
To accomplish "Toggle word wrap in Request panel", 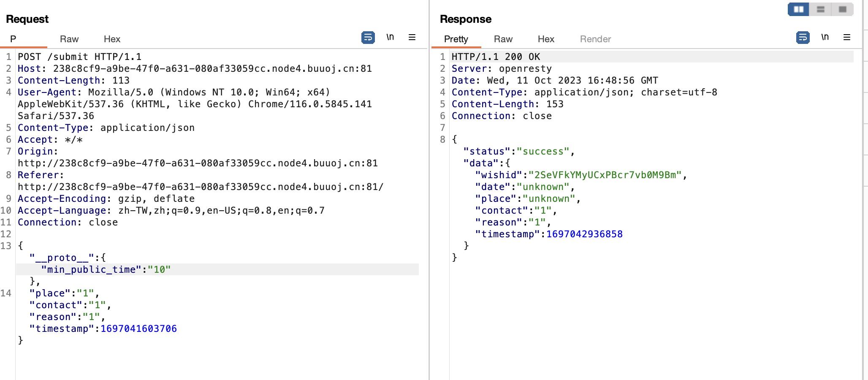I will [368, 38].
